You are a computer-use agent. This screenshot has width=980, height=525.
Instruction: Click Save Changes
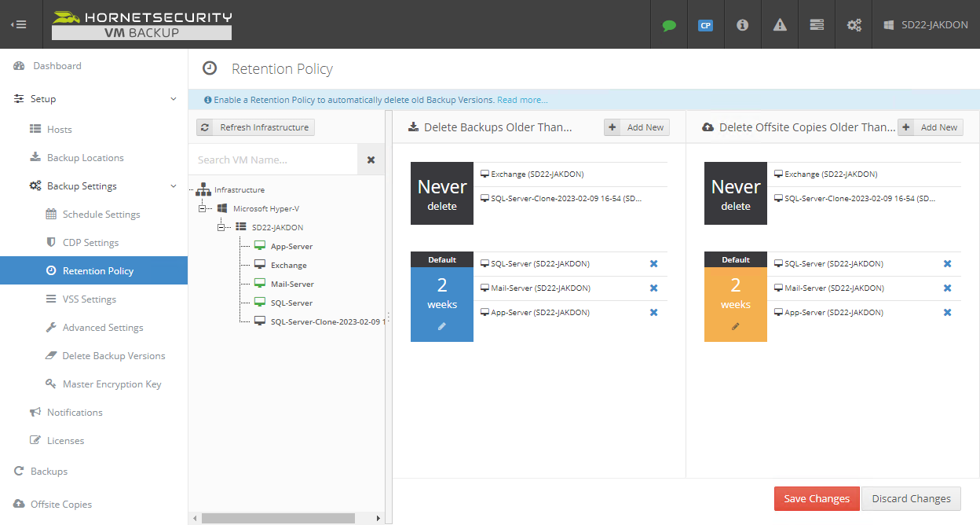point(817,499)
